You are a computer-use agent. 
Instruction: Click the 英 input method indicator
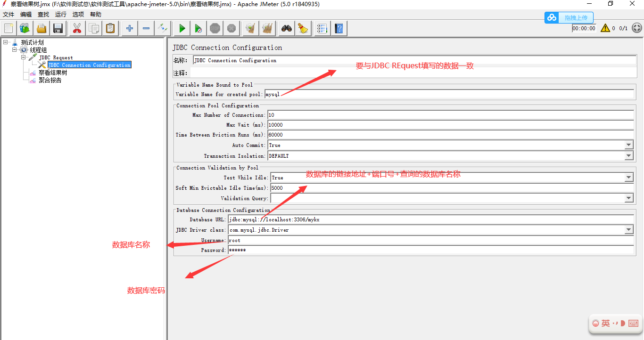(x=605, y=323)
